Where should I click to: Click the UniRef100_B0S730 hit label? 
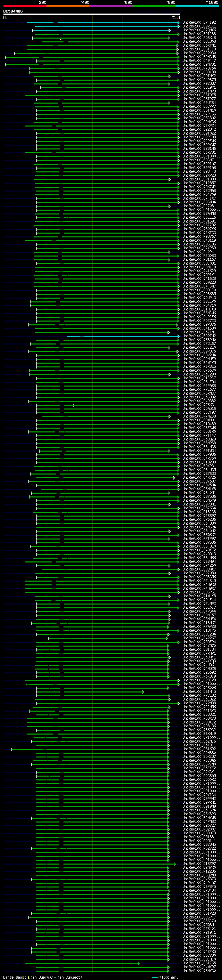coord(199,956)
